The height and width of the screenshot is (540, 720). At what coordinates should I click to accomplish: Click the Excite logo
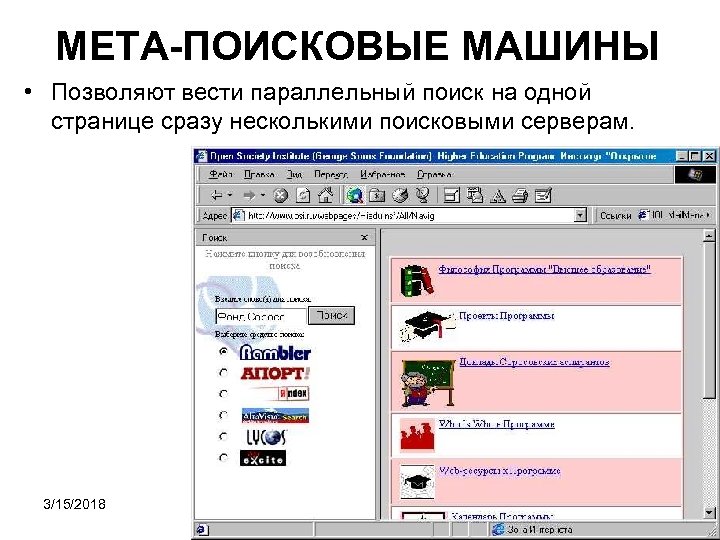(x=263, y=458)
